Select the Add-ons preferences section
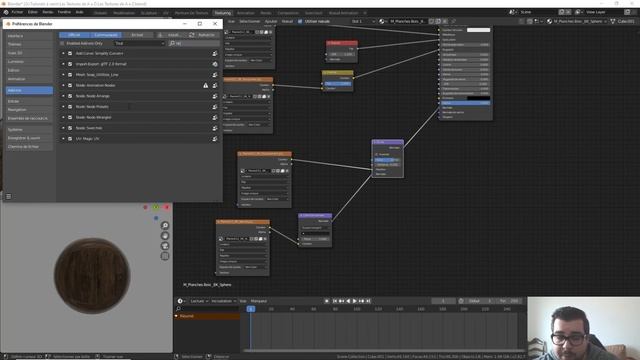 point(29,90)
